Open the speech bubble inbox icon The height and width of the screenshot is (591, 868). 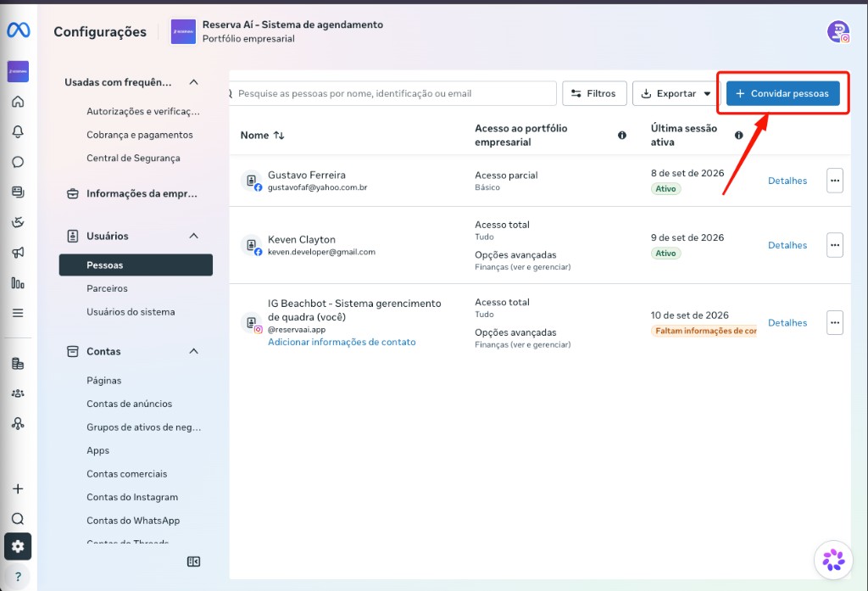(18, 162)
